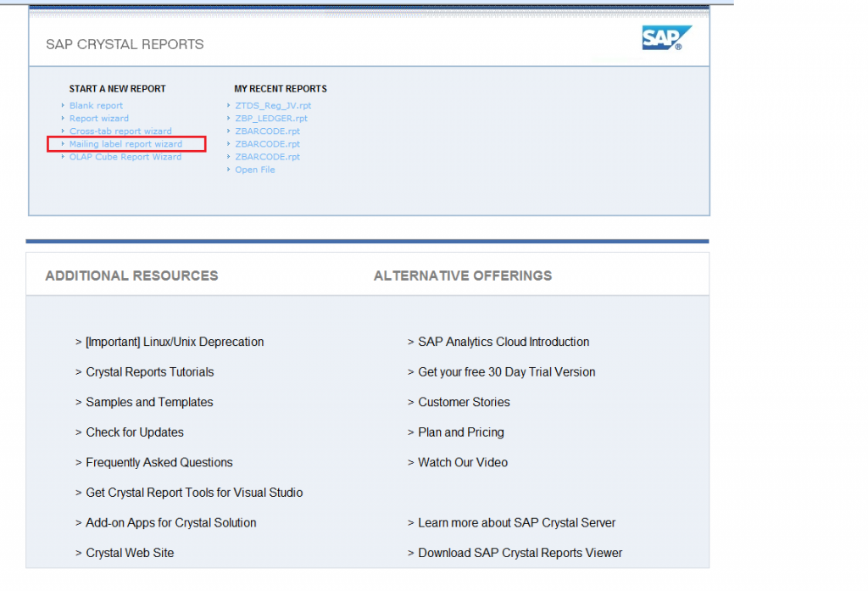Click Check for Updates
Image resolution: width=868 pixels, height=591 pixels.
coord(135,432)
